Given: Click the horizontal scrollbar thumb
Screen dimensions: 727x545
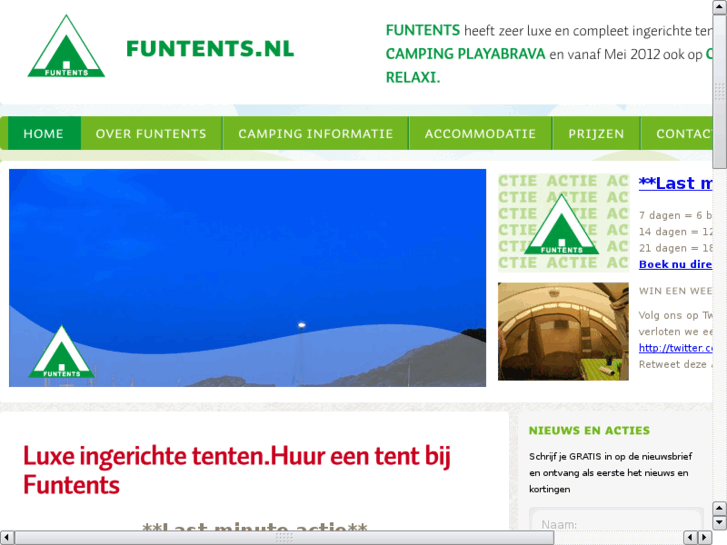Looking at the screenshot, I should tap(284, 538).
